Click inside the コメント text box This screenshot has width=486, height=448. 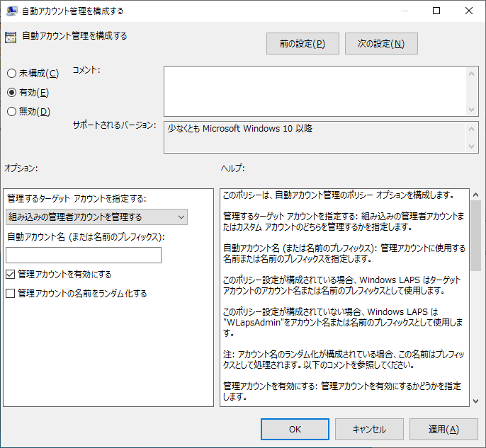click(x=315, y=91)
